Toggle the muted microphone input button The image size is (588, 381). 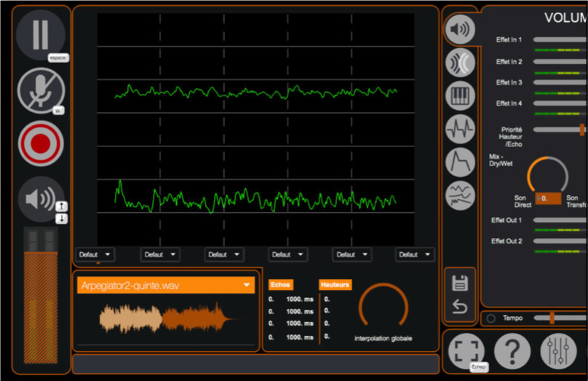41,90
